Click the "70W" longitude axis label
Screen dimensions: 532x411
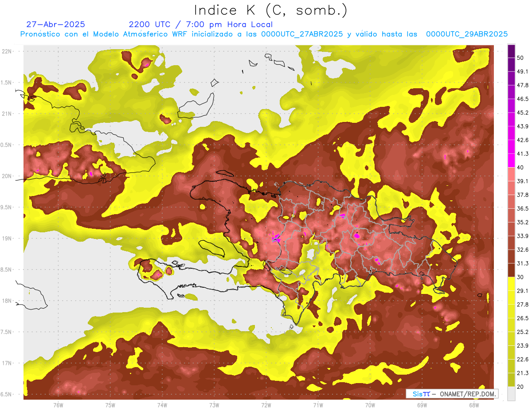pyautogui.click(x=370, y=405)
